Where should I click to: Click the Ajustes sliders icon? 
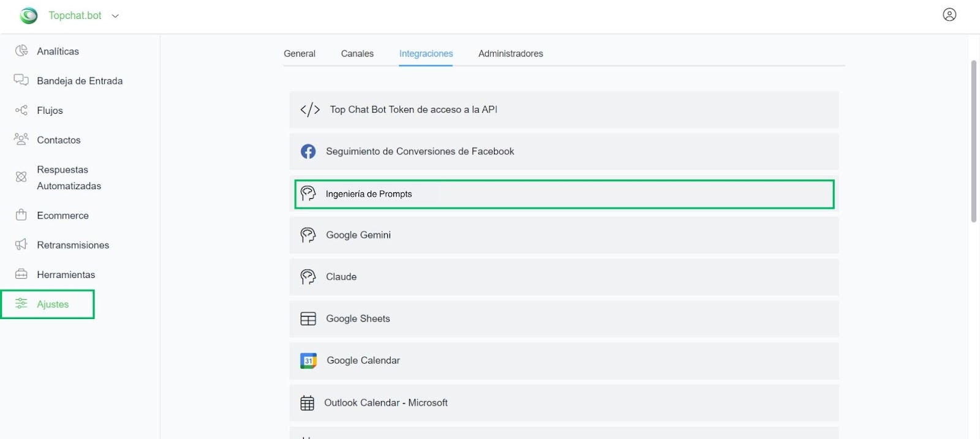point(21,304)
